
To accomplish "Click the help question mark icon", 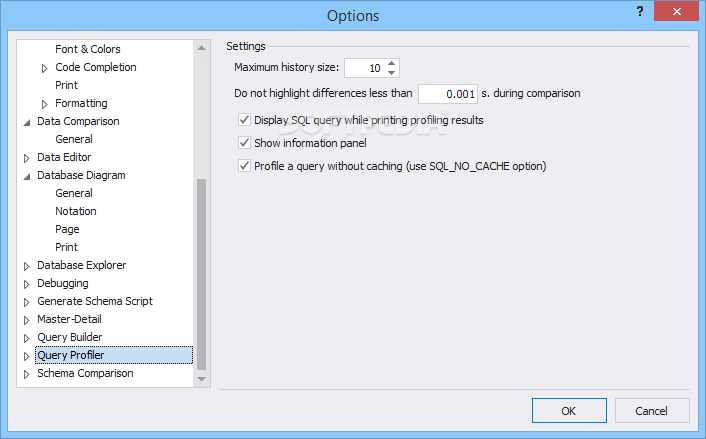I will tap(640, 11).
